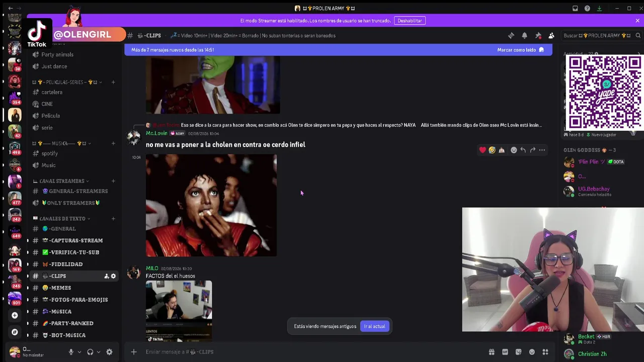Add channel to CANAL STREAMERS category
The width and height of the screenshot is (644, 362).
point(113,181)
